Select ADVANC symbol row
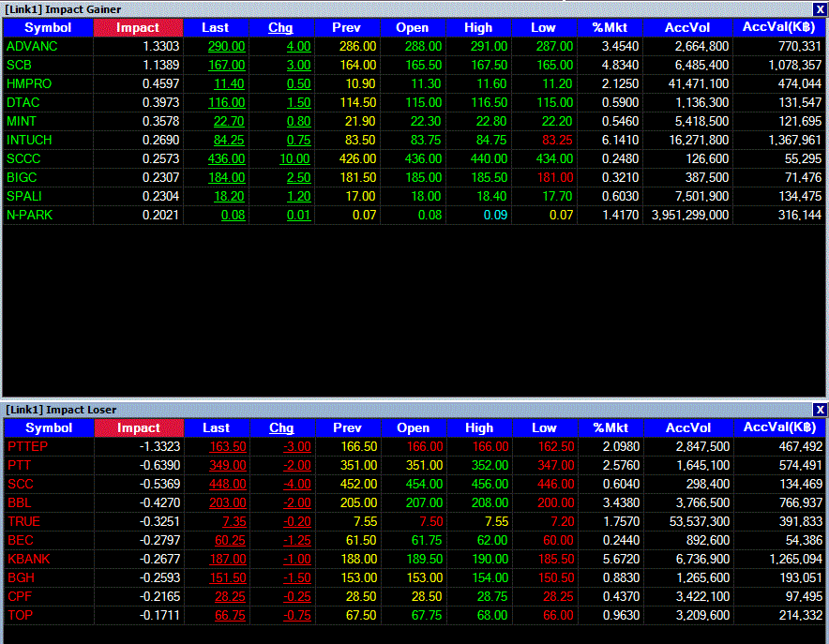Screen dimensions: 829x644 click(x=32, y=47)
